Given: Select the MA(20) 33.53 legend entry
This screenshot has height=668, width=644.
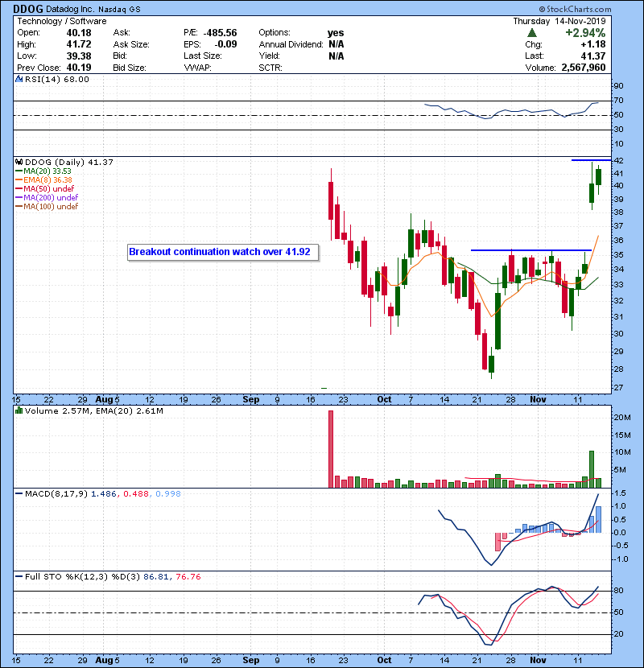Looking at the screenshot, I should click(x=43, y=171).
